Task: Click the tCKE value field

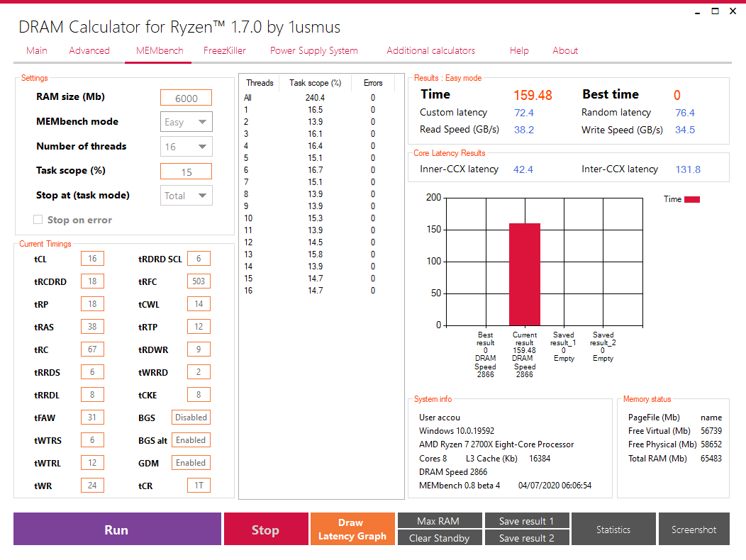Action: pos(199,394)
